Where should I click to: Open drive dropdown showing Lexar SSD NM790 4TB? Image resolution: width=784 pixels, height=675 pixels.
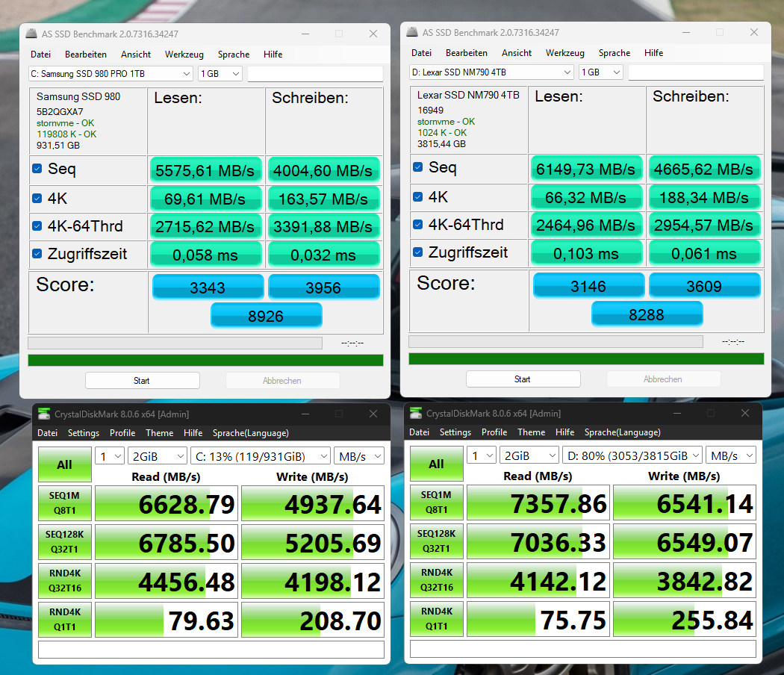click(491, 72)
